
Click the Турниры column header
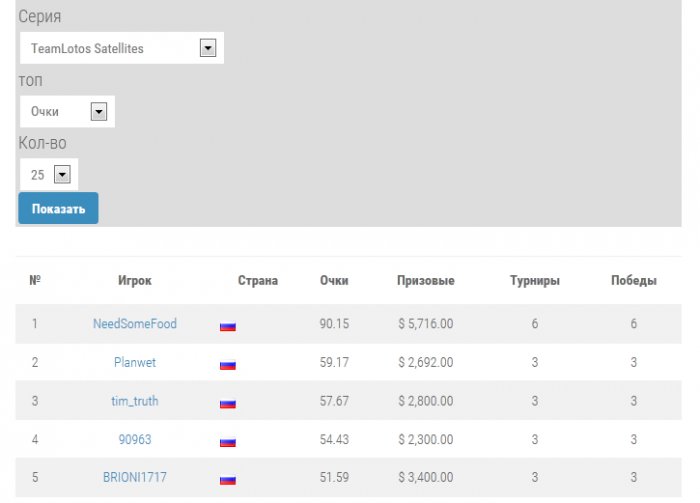(535, 281)
